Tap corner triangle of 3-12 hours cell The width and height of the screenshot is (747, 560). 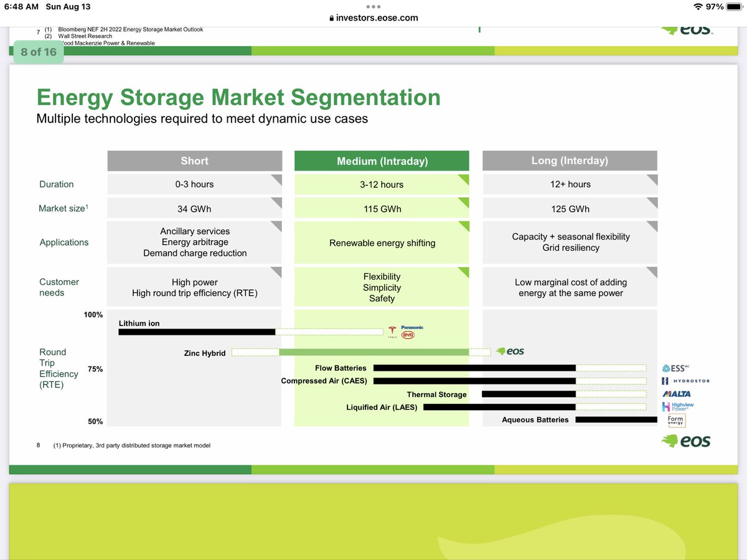coord(464,179)
